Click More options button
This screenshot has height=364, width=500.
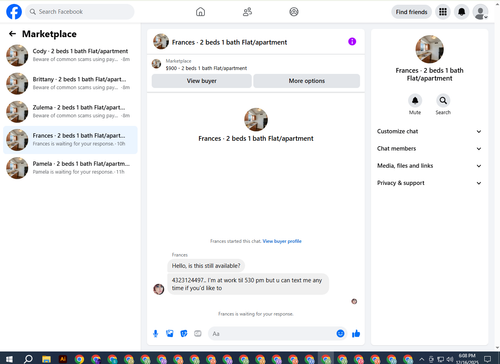(x=307, y=81)
